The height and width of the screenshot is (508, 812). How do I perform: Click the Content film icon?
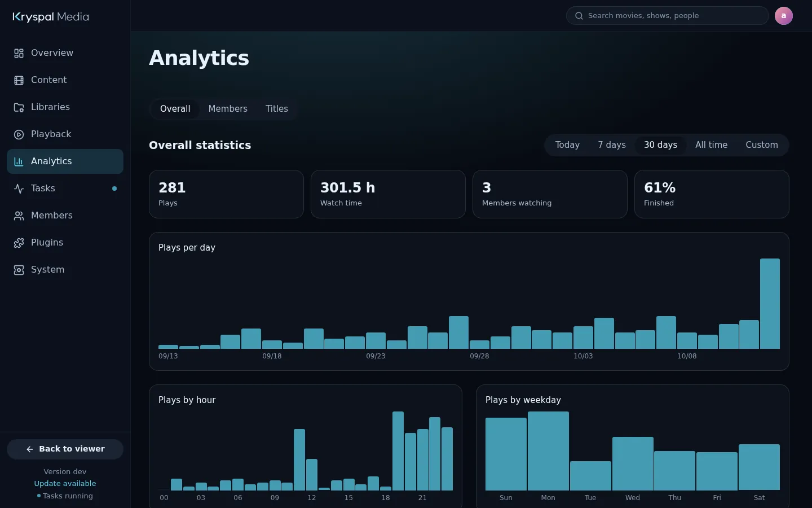pyautogui.click(x=19, y=80)
